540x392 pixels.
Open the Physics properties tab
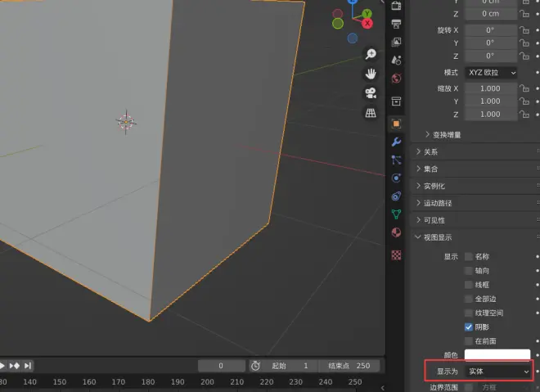[x=396, y=178]
